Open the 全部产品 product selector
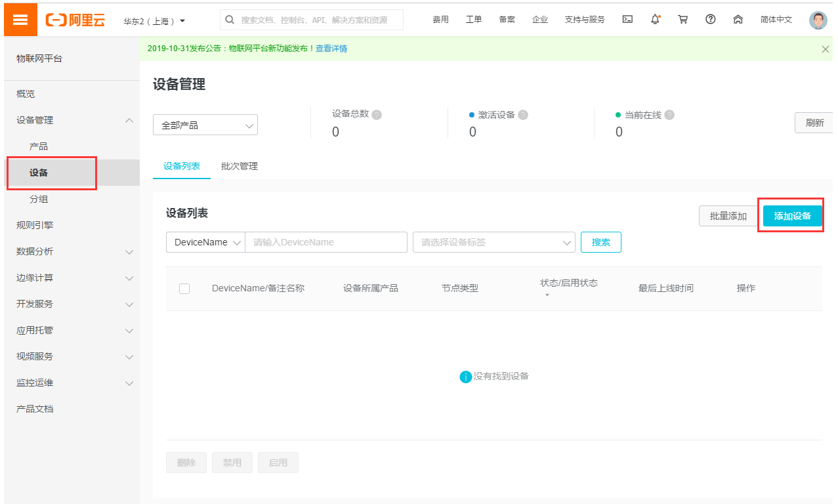This screenshot has height=504, width=838. point(205,125)
